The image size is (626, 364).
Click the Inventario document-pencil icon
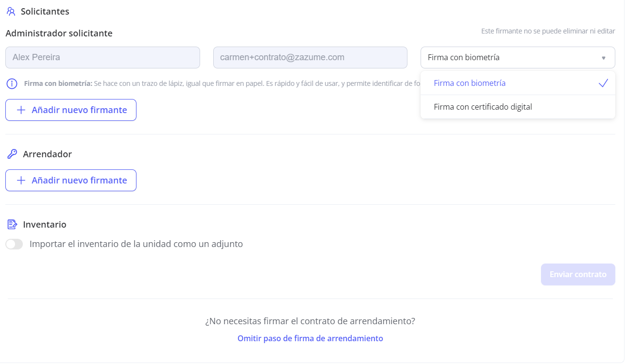pos(12,225)
